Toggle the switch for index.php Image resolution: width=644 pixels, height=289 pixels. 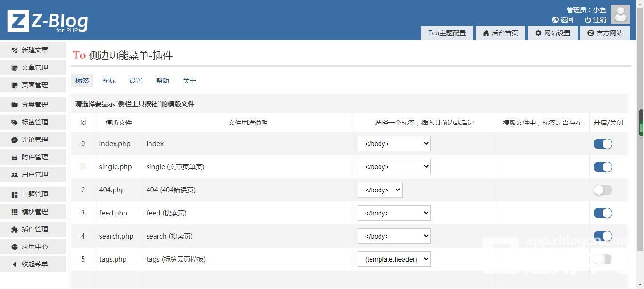click(x=603, y=144)
